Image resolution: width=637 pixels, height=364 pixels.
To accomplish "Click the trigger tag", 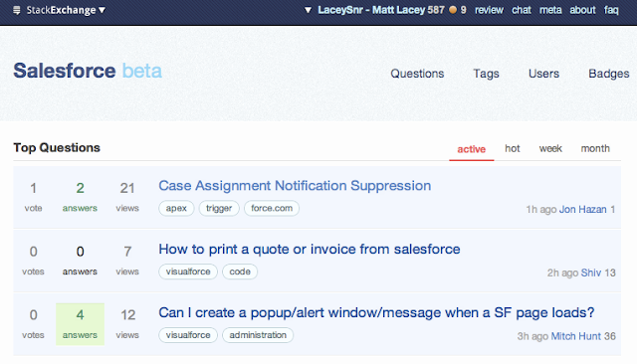I will (x=219, y=208).
